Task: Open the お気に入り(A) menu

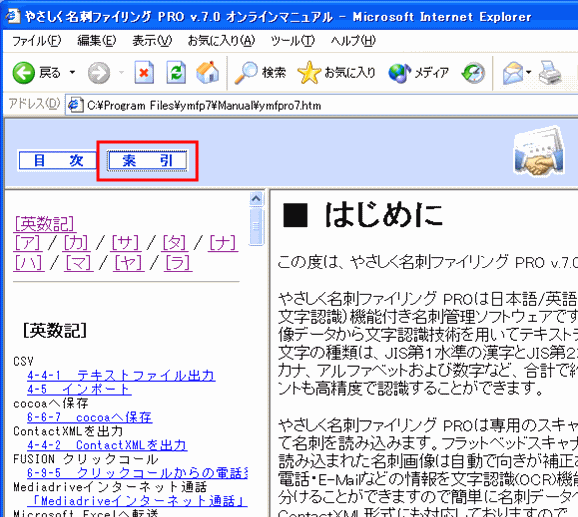Action: 221,41
